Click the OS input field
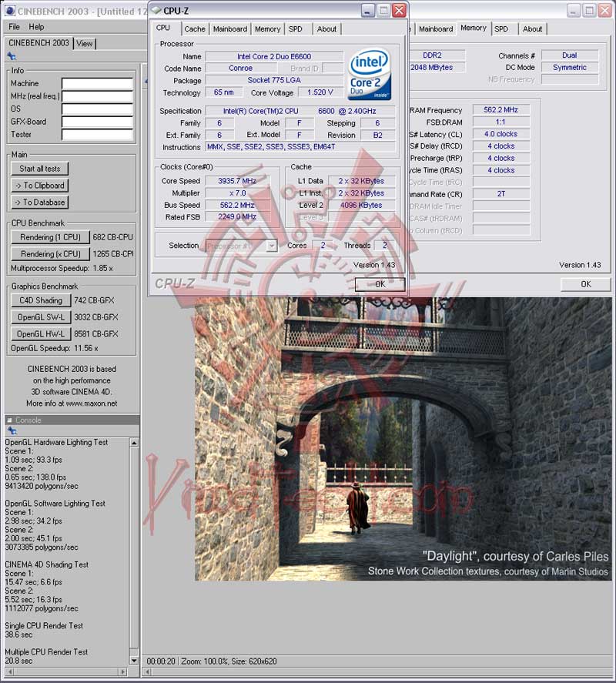 tap(97, 109)
